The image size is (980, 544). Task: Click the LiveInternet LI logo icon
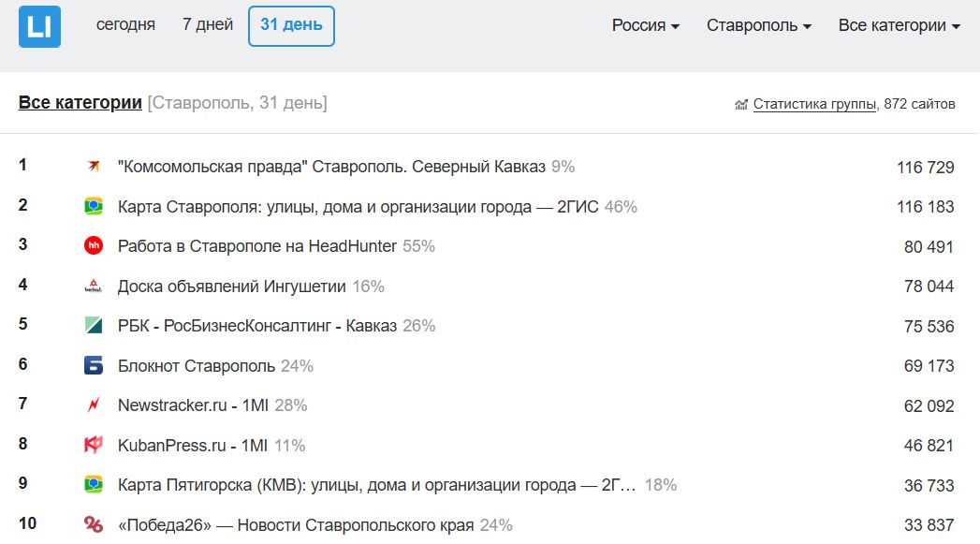click(x=39, y=26)
